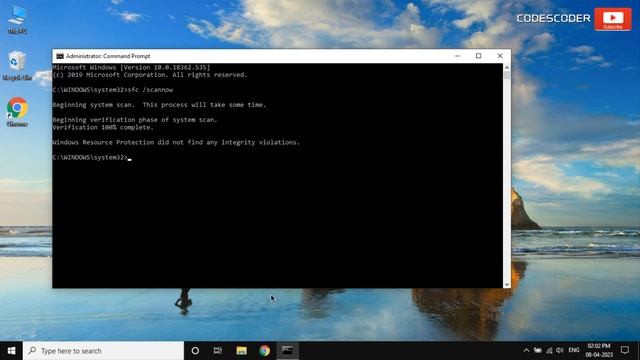The height and width of the screenshot is (360, 640).
Task: Click the scrollbar up arrow in Command Prompt
Action: pyautogui.click(x=507, y=67)
